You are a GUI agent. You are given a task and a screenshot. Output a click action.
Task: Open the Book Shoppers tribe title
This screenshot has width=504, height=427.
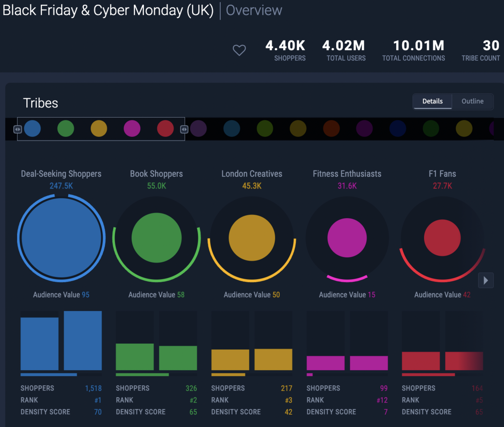coord(157,174)
